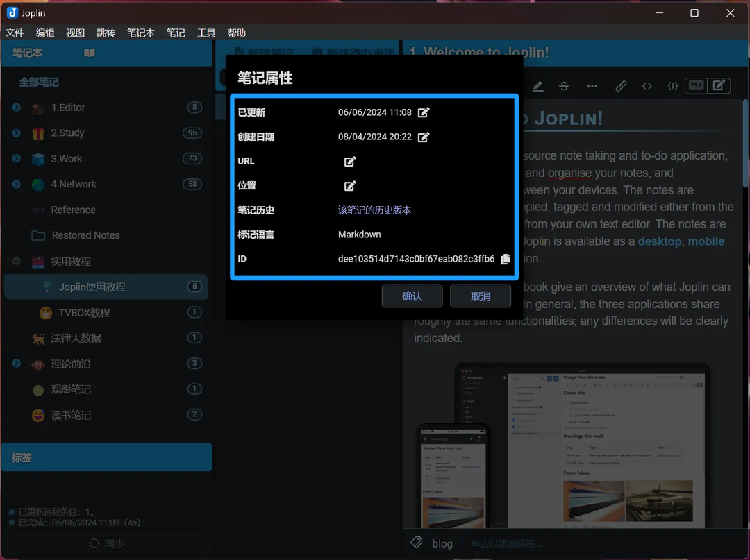Expand the 1.Editor notebook arrow
The height and width of the screenshot is (560, 750).
(x=16, y=108)
